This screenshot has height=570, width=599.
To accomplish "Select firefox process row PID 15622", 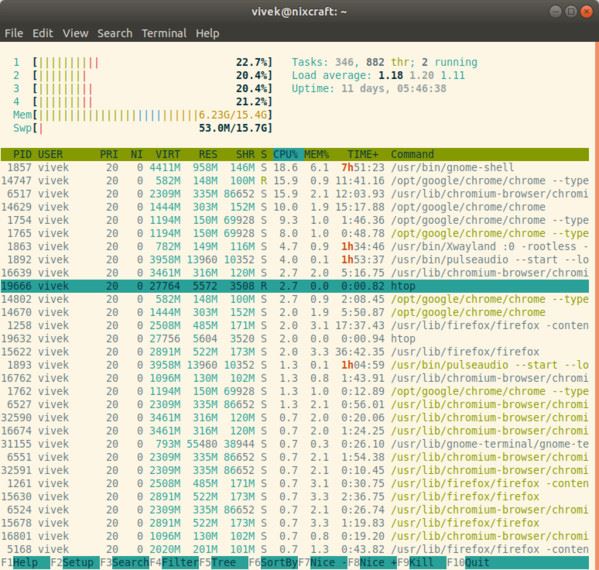I will point(295,352).
